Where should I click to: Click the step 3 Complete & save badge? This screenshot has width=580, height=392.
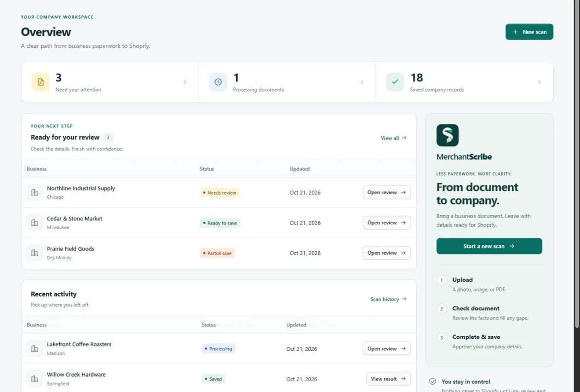click(441, 337)
